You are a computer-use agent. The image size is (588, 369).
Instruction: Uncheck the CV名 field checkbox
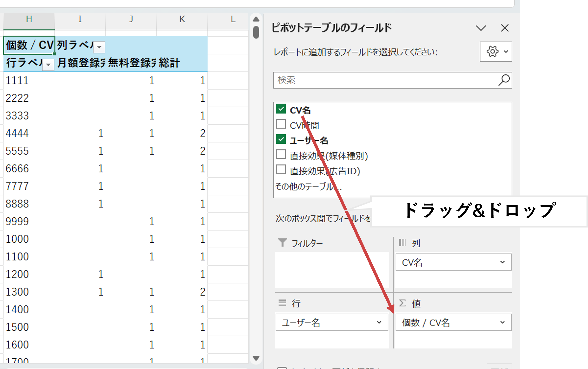coord(281,109)
